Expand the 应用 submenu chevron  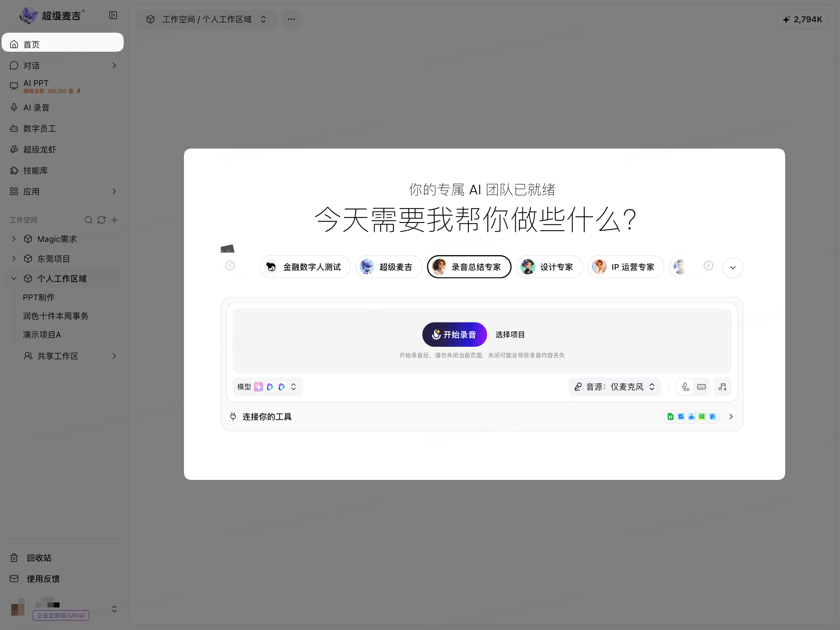(x=114, y=191)
